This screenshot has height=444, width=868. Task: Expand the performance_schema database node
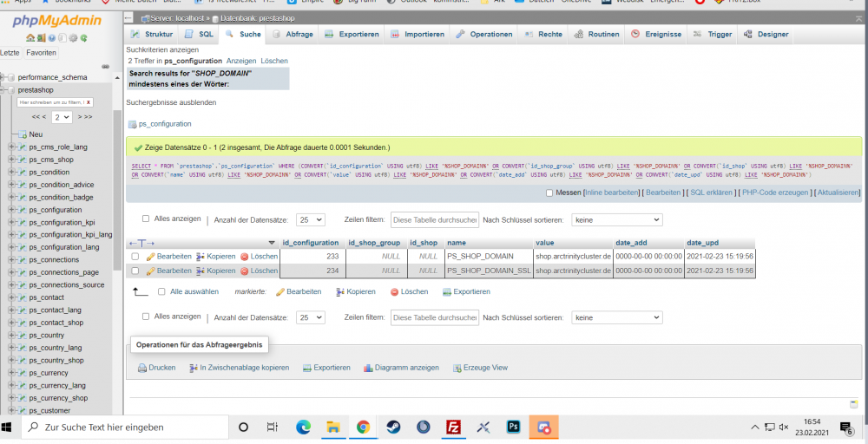3,77
